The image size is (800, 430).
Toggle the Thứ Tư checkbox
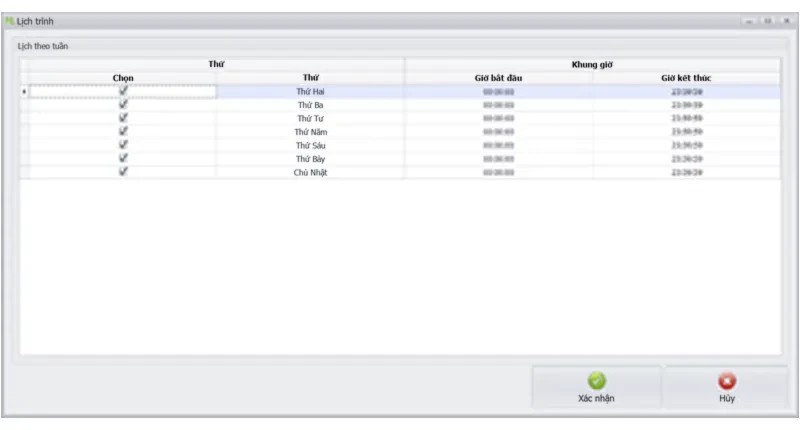click(x=123, y=118)
